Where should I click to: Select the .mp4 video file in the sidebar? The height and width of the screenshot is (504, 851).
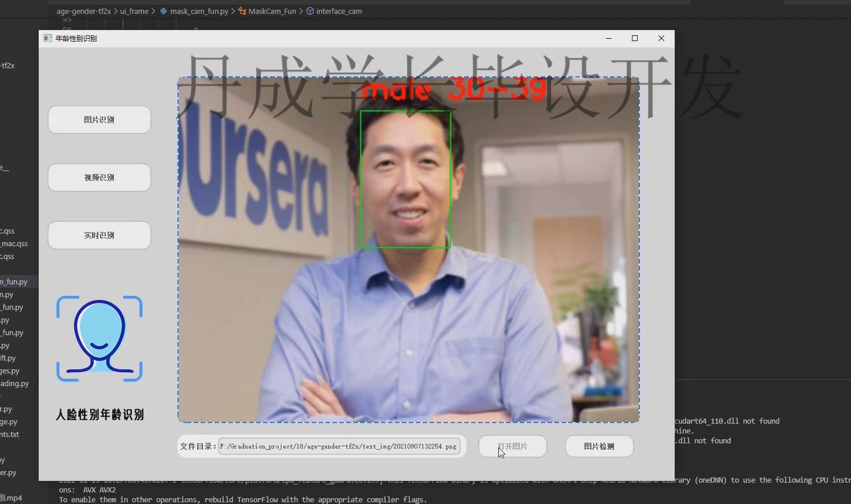click(x=10, y=498)
